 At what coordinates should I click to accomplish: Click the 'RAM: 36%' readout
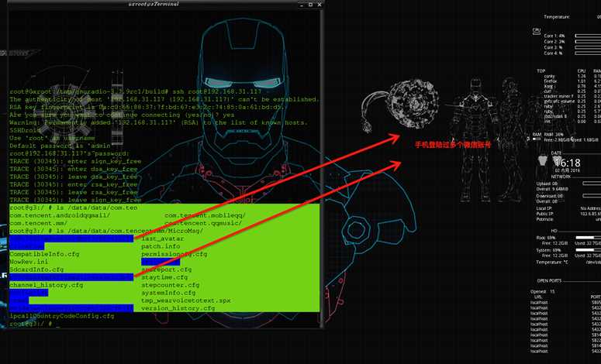click(x=554, y=135)
